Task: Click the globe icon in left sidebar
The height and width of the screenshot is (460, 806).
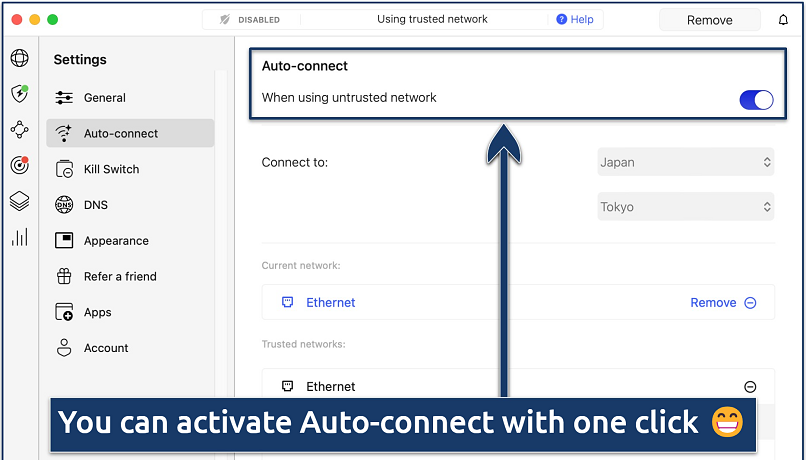Action: pyautogui.click(x=19, y=58)
